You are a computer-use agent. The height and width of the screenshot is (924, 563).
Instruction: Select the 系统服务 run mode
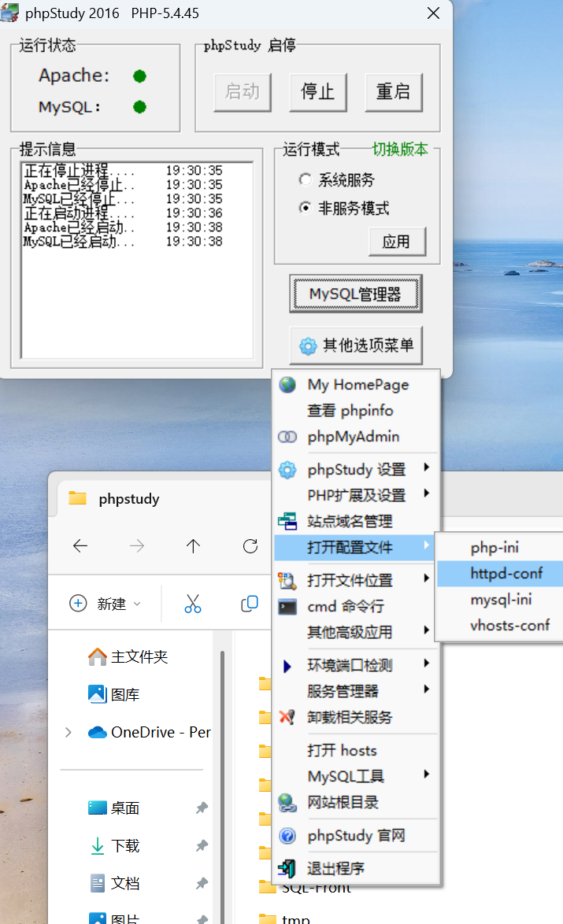coord(305,179)
